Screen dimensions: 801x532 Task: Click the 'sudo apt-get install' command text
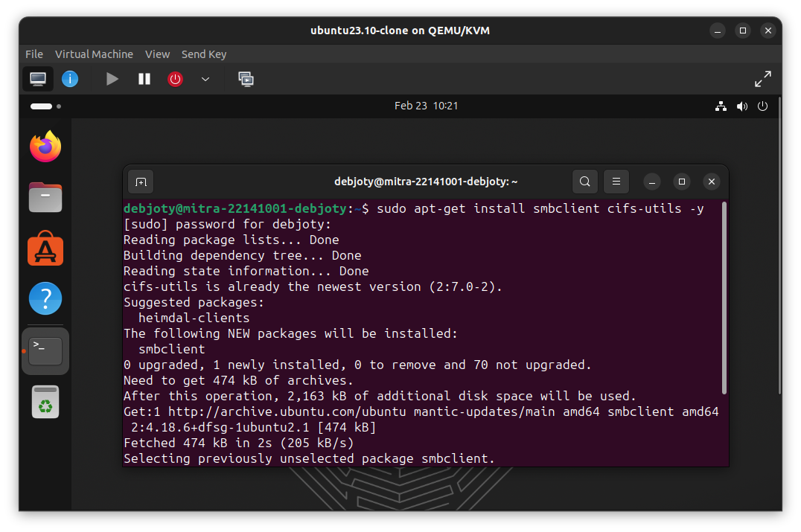coord(540,208)
